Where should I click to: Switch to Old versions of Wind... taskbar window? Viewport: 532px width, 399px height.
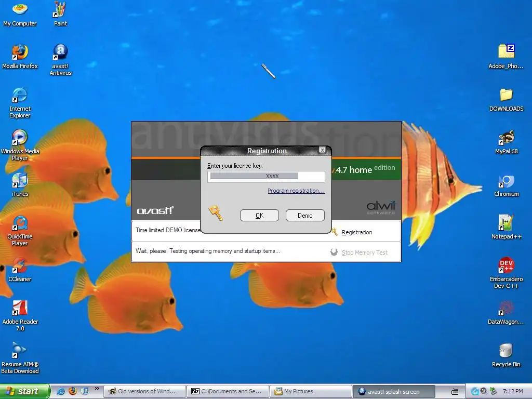[144, 392]
